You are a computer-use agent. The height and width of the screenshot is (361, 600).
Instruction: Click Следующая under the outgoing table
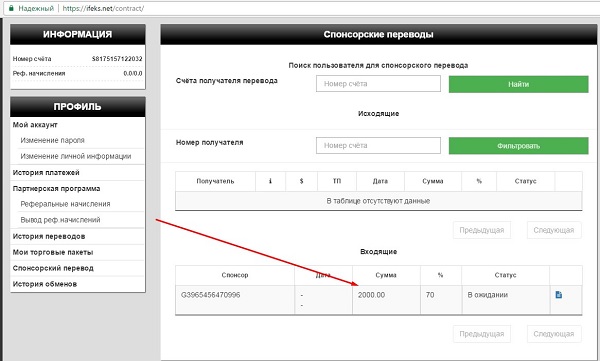554,230
